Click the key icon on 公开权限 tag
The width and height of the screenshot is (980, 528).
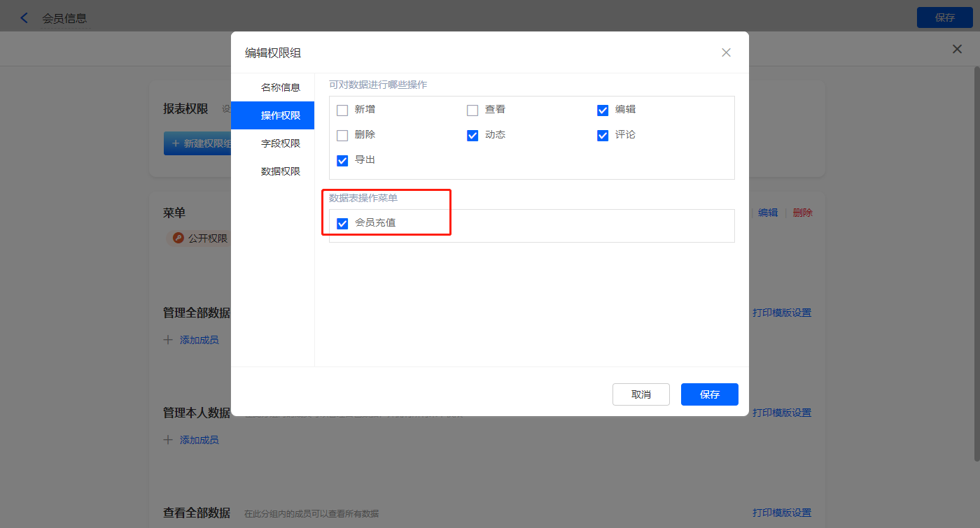[x=178, y=238]
